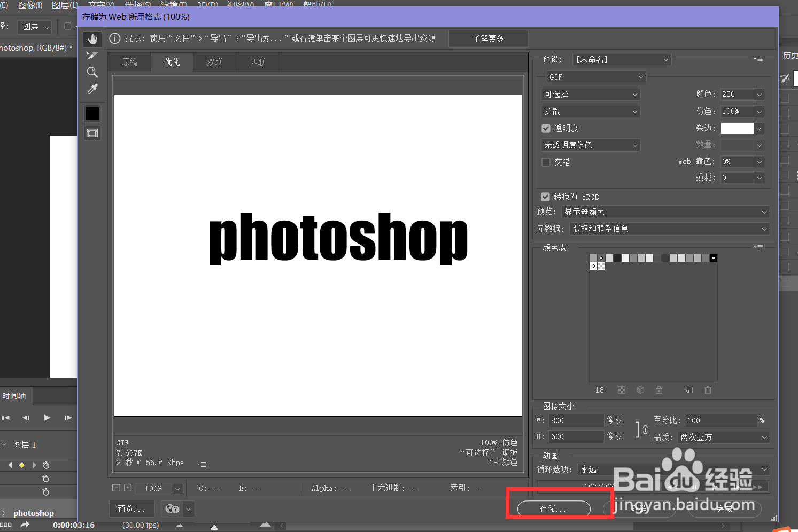Open the 扩散 dither method dropdown
Viewport: 798px width, 532px height.
(x=591, y=111)
